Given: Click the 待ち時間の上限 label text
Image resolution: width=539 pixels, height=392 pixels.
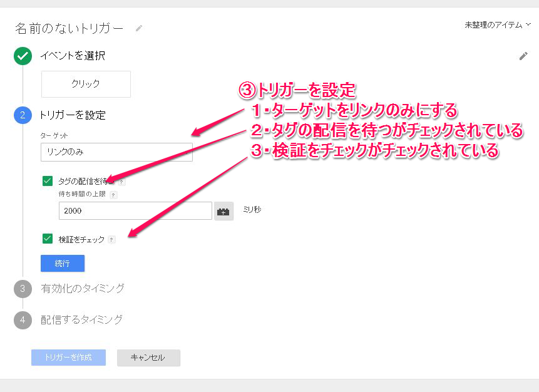Looking at the screenshot, I should (82, 194).
